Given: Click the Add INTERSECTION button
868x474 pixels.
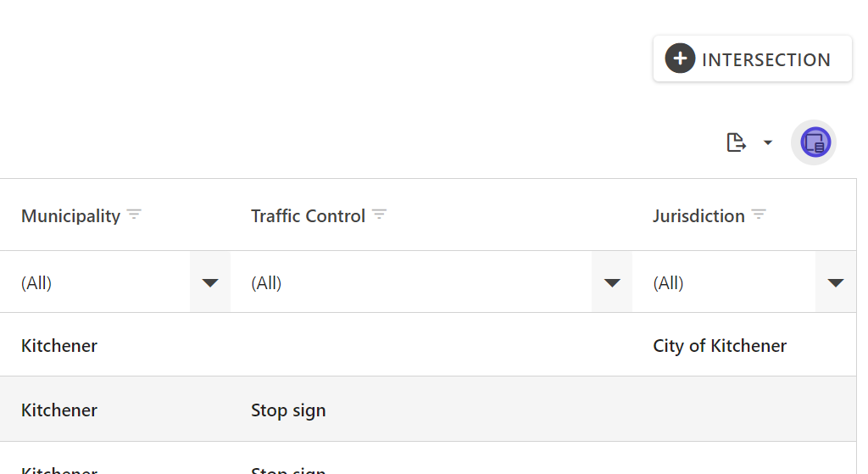Looking at the screenshot, I should click(x=752, y=59).
